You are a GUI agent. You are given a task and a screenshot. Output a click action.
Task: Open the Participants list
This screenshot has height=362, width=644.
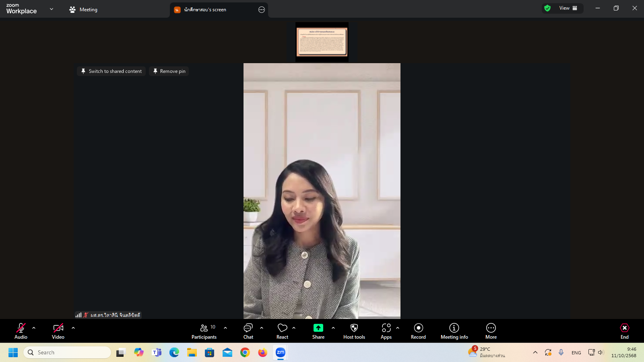pyautogui.click(x=204, y=331)
